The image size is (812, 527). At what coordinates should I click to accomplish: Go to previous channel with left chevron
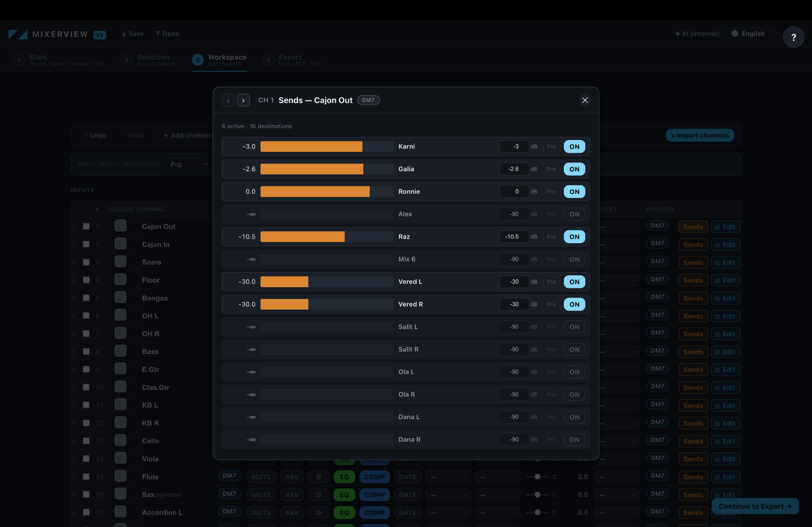228,100
